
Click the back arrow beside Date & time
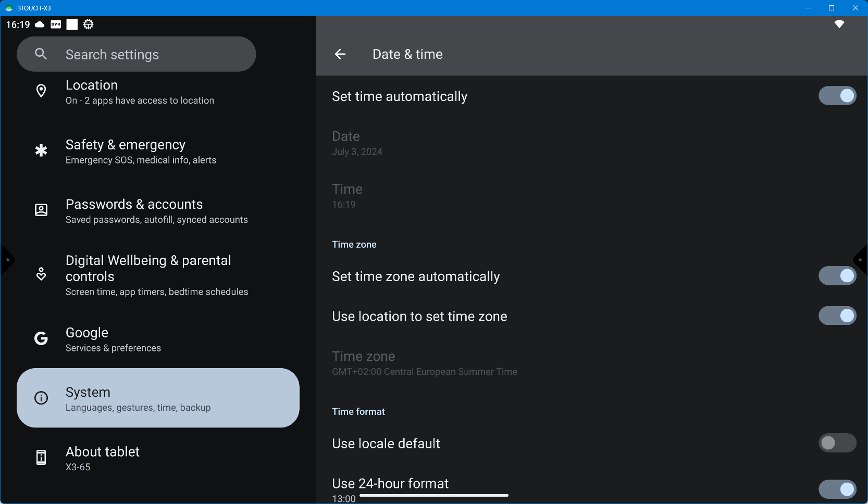[340, 54]
